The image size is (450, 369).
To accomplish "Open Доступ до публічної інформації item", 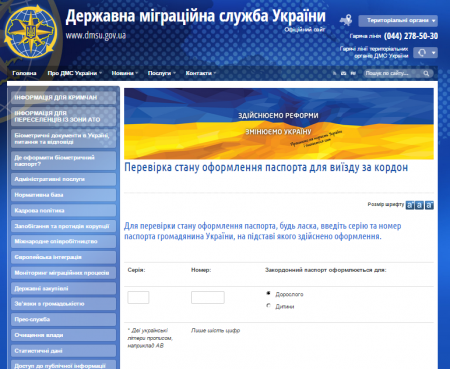I will coord(63,364).
